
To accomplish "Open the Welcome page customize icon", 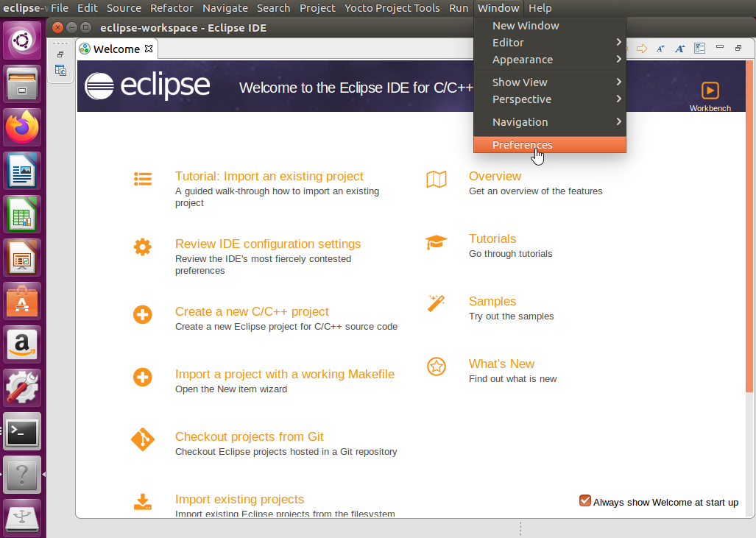I will tap(699, 49).
